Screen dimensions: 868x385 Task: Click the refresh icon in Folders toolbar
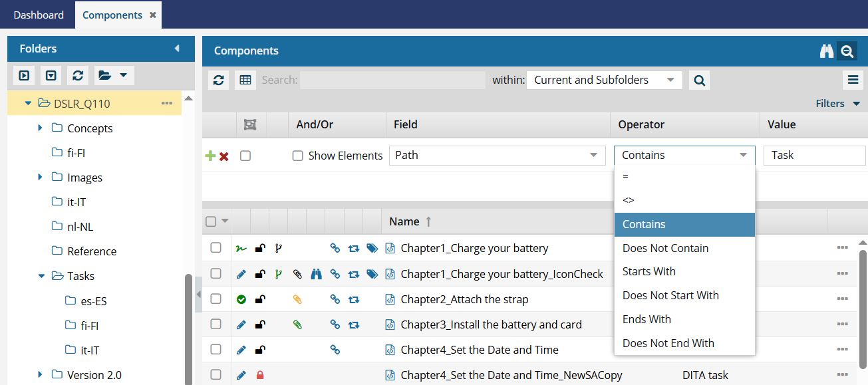[x=78, y=75]
